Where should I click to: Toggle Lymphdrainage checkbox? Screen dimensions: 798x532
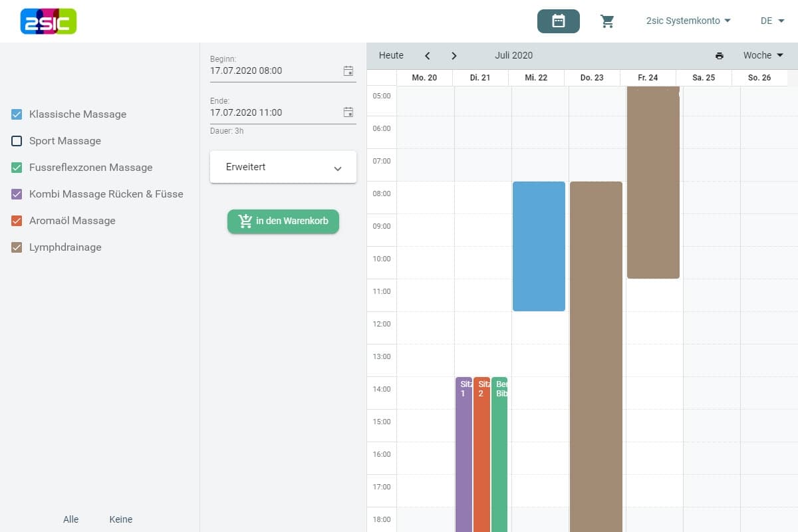[x=17, y=247]
